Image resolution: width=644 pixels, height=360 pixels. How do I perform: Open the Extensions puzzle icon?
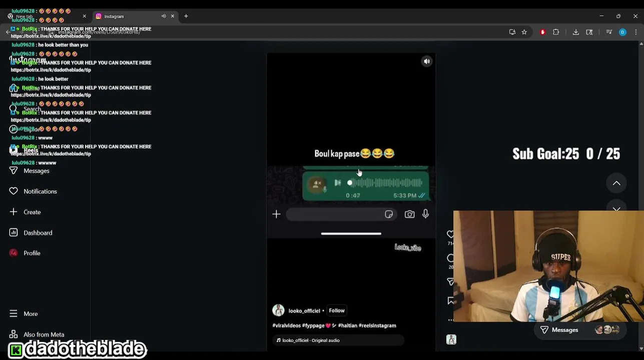pos(556,32)
